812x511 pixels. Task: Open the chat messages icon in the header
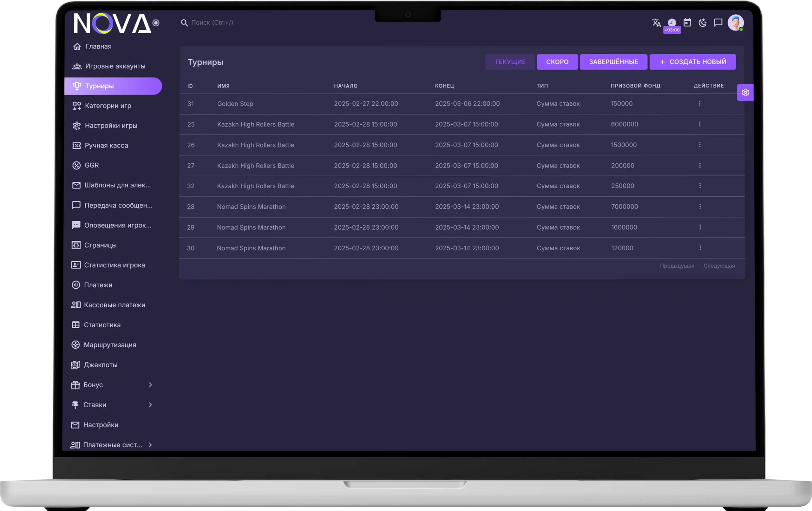pyautogui.click(x=718, y=23)
